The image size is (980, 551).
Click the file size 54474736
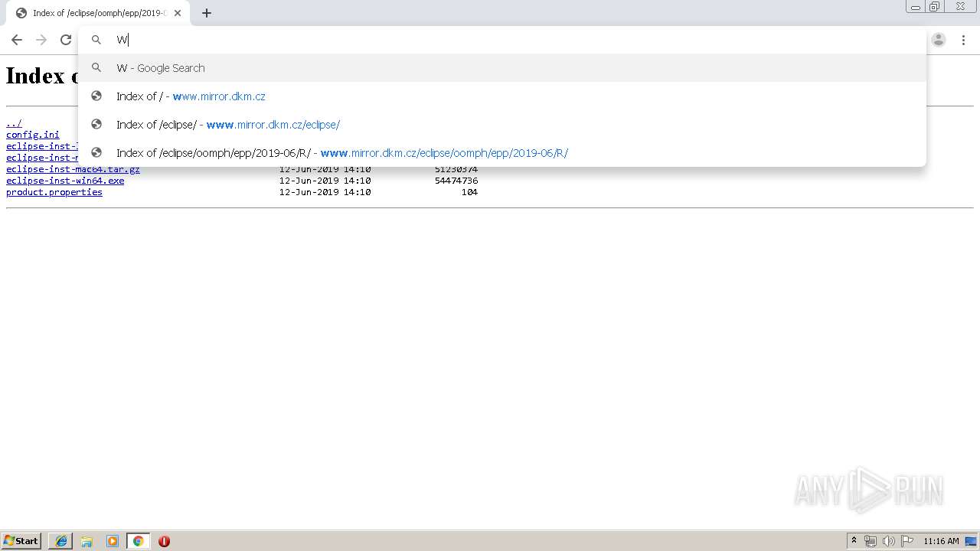point(456,181)
